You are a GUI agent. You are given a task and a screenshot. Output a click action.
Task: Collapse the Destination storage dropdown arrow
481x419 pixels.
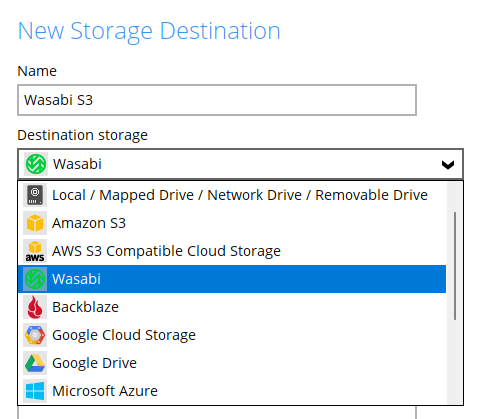tap(448, 164)
